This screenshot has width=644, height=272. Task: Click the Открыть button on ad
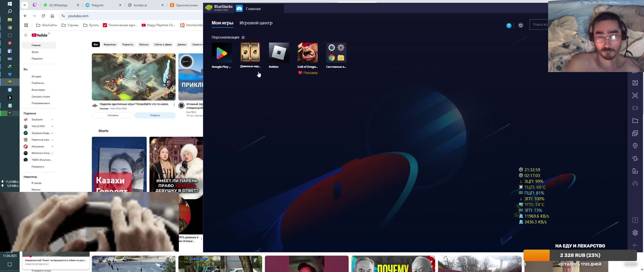click(155, 115)
